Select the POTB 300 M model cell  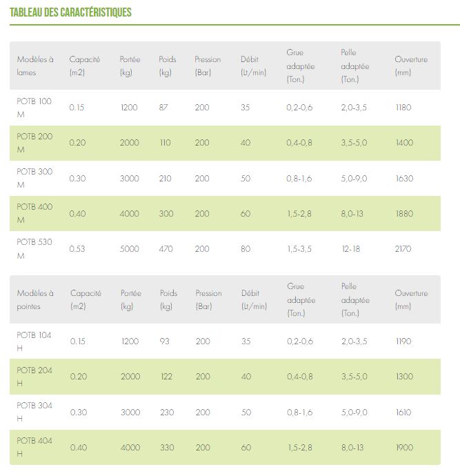[x=34, y=178]
